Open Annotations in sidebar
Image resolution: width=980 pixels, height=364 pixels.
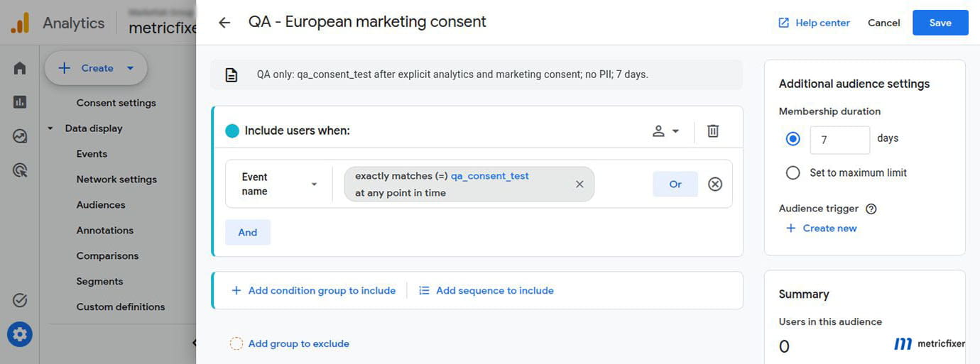click(104, 231)
